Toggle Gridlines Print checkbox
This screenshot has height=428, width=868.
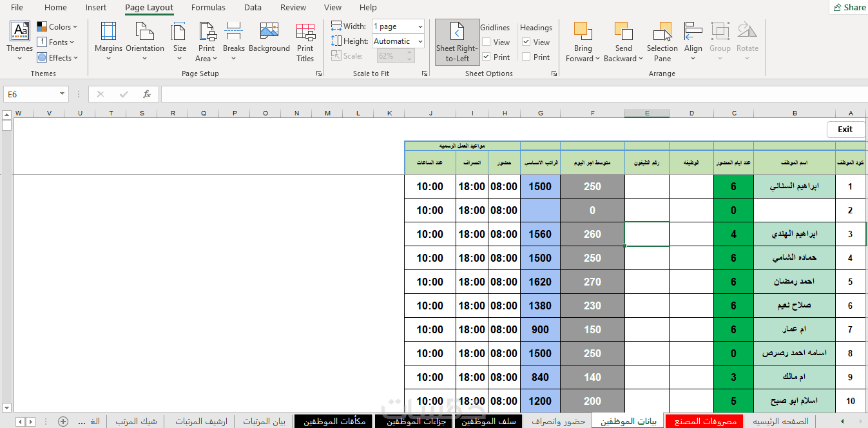click(487, 57)
